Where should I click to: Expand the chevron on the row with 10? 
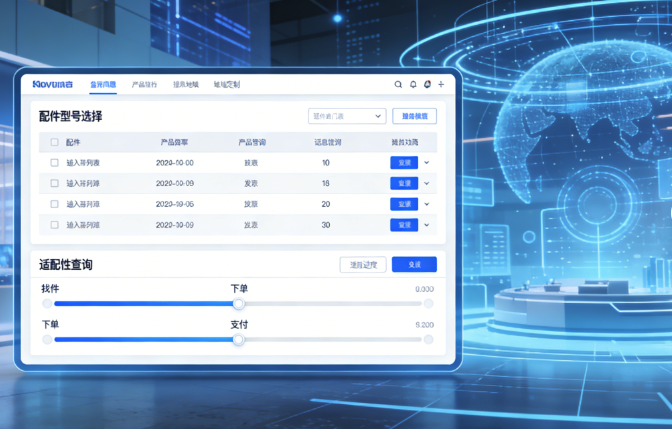427,162
